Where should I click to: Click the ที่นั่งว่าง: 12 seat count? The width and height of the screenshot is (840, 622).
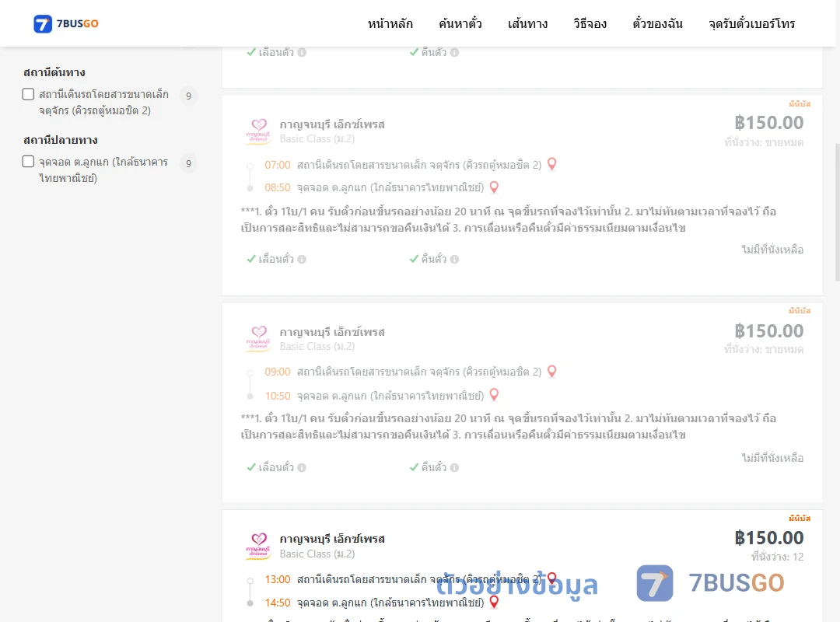pyautogui.click(x=777, y=557)
